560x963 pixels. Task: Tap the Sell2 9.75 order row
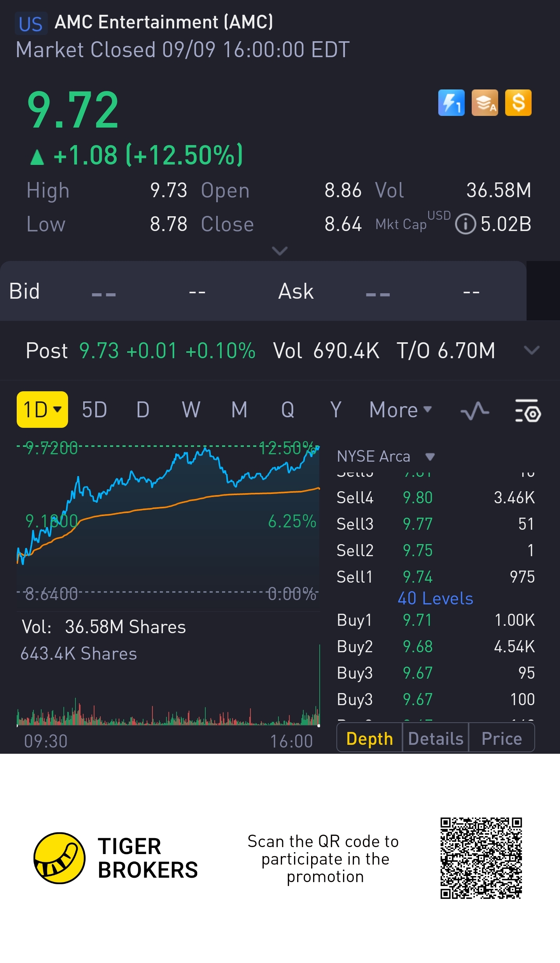436,550
